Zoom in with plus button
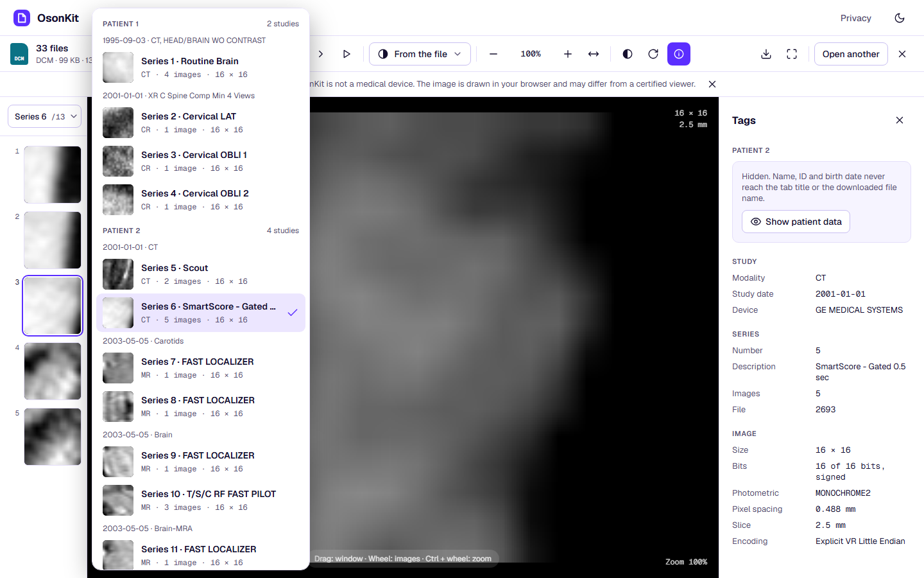The height and width of the screenshot is (578, 924). pyautogui.click(x=568, y=54)
